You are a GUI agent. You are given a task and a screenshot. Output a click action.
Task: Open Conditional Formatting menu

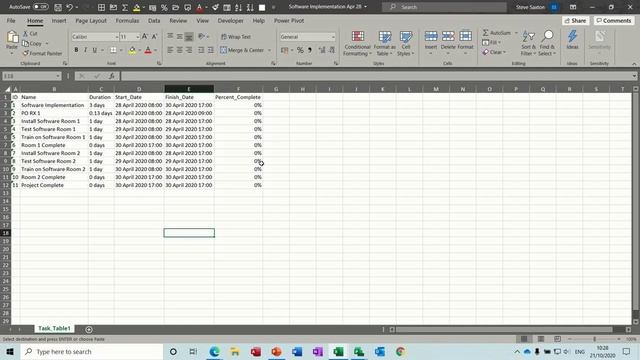click(358, 43)
